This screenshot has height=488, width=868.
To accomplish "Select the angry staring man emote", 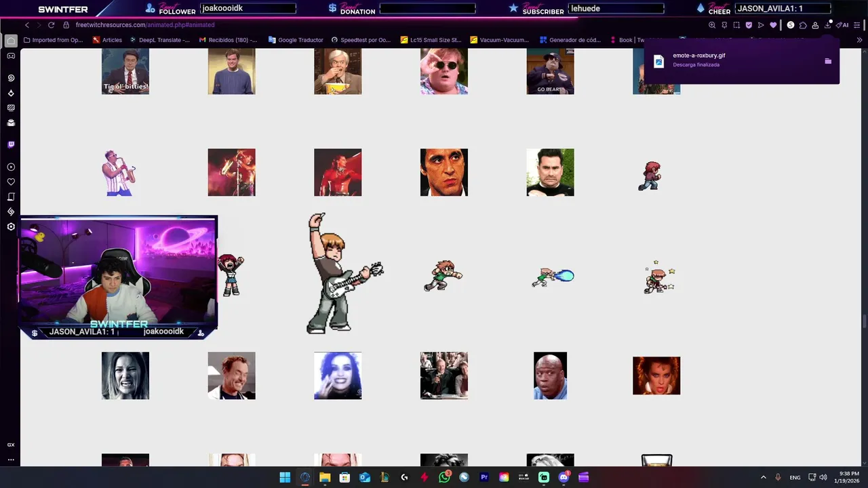I will pyautogui.click(x=444, y=172).
